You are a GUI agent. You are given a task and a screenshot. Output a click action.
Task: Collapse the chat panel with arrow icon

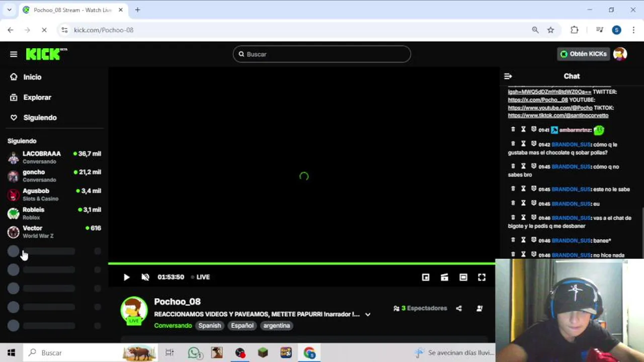(x=508, y=76)
